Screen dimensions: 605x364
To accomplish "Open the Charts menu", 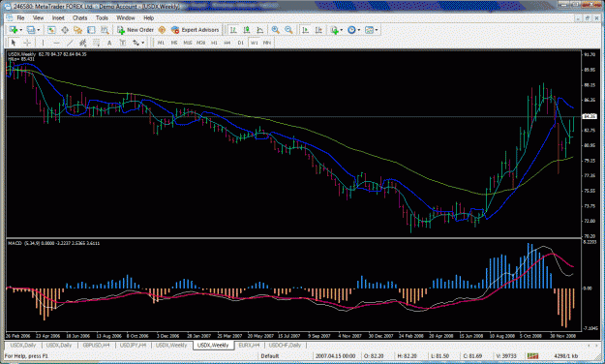I will tap(80, 17).
